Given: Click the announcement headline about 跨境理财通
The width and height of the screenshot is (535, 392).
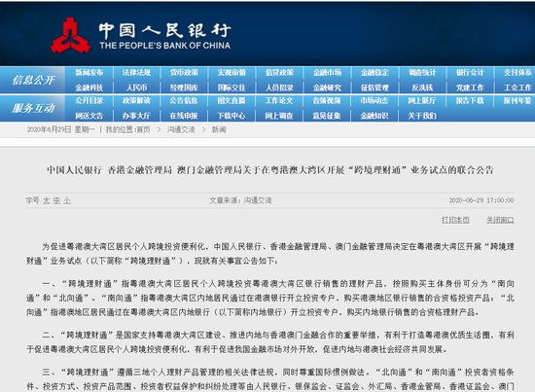Looking at the screenshot, I should tap(270, 170).
